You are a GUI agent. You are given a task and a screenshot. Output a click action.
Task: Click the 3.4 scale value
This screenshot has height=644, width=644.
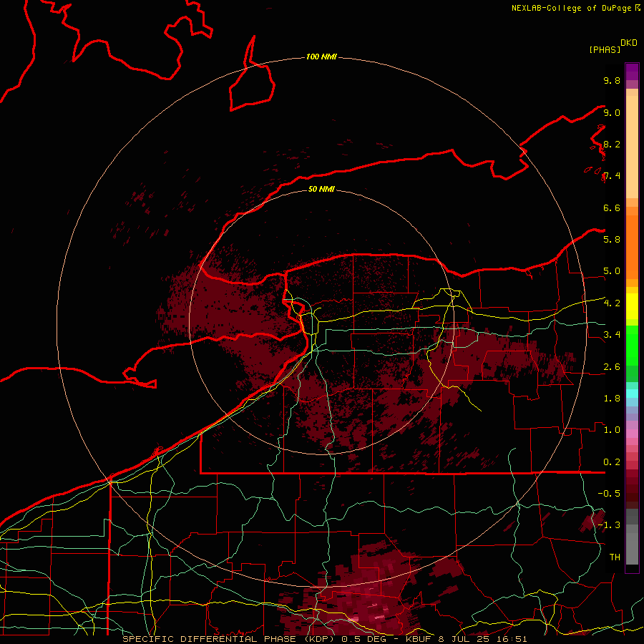[612, 334]
